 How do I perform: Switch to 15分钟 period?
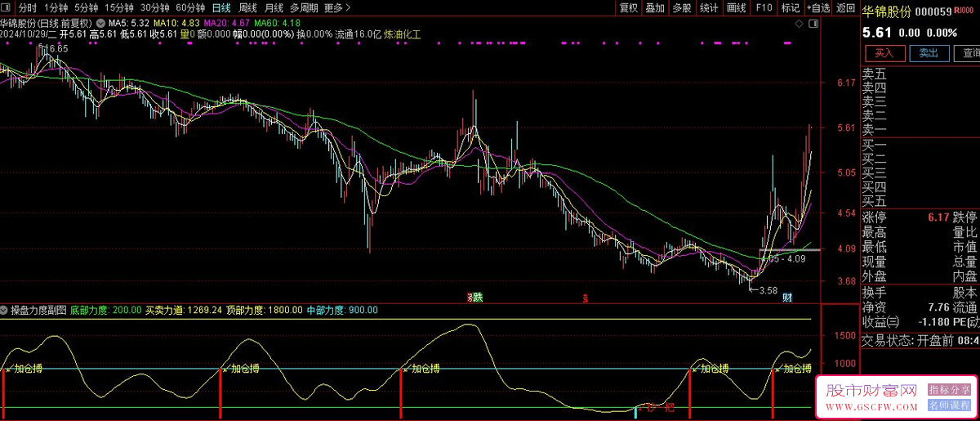119,7
